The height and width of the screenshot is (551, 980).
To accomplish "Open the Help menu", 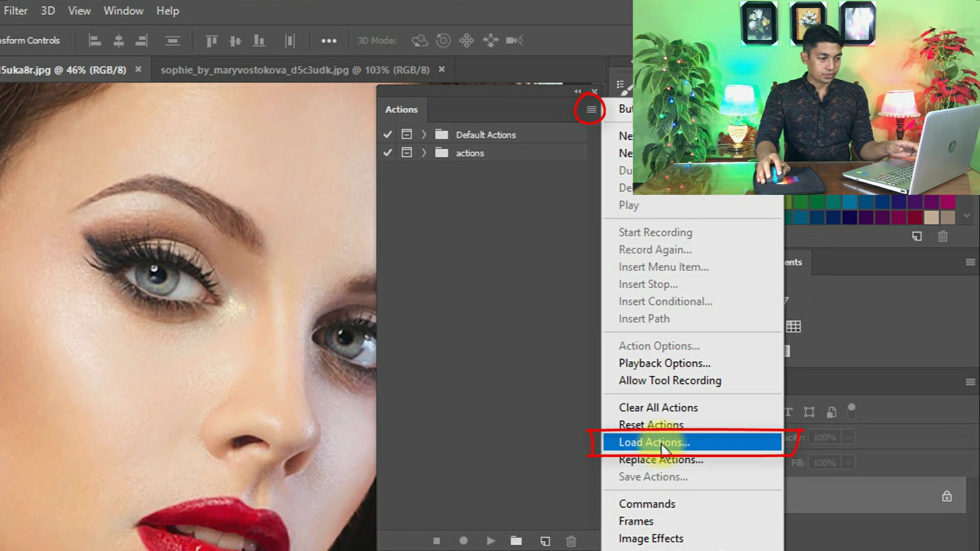I will (167, 11).
